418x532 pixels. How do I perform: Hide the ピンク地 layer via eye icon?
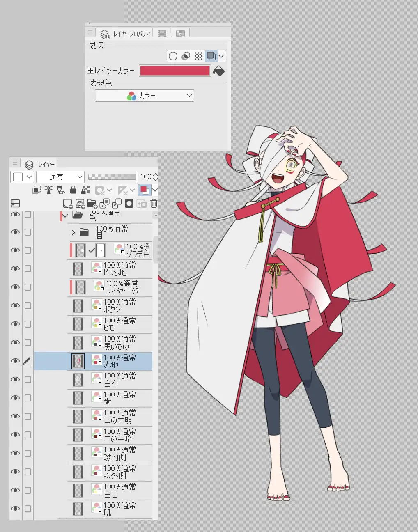coord(16,268)
